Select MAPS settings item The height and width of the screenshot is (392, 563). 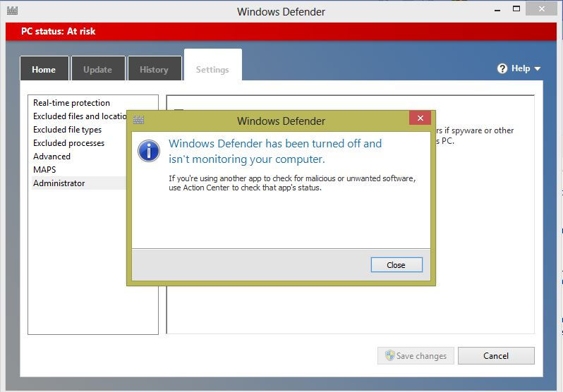pos(44,169)
